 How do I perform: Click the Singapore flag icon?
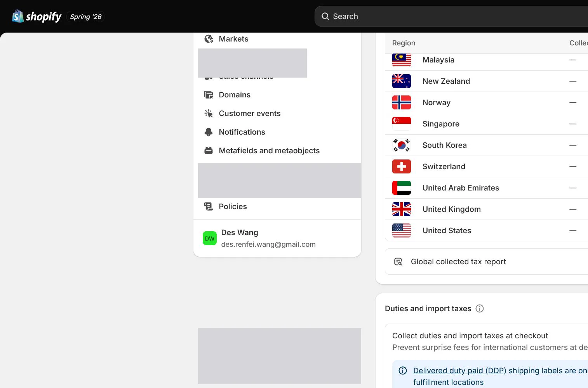(402, 124)
